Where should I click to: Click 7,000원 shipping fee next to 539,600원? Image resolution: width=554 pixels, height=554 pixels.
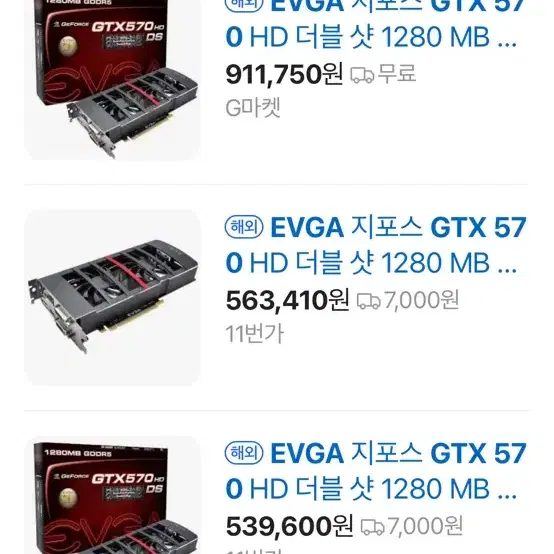[425, 526]
